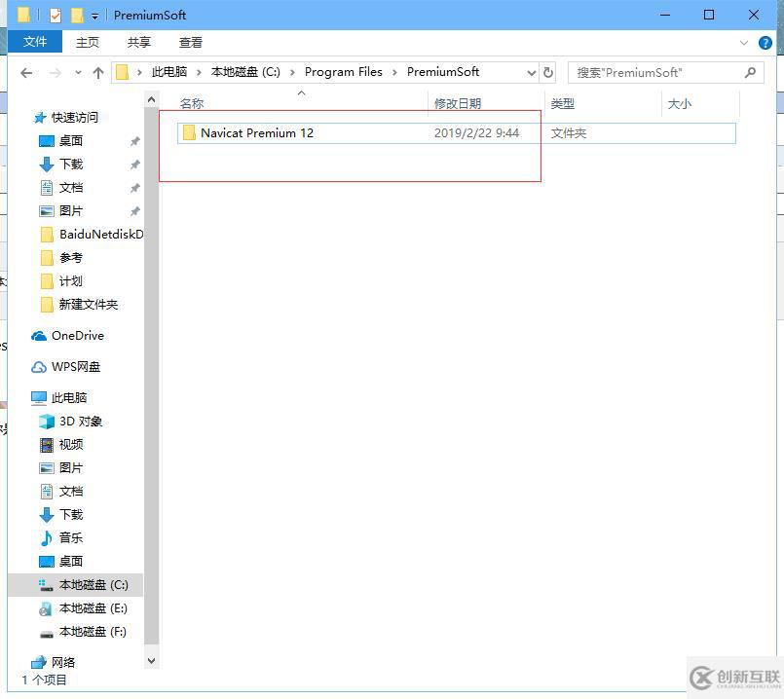Open the recent locations dropdown arrow
The height and width of the screenshot is (699, 784).
(78, 73)
